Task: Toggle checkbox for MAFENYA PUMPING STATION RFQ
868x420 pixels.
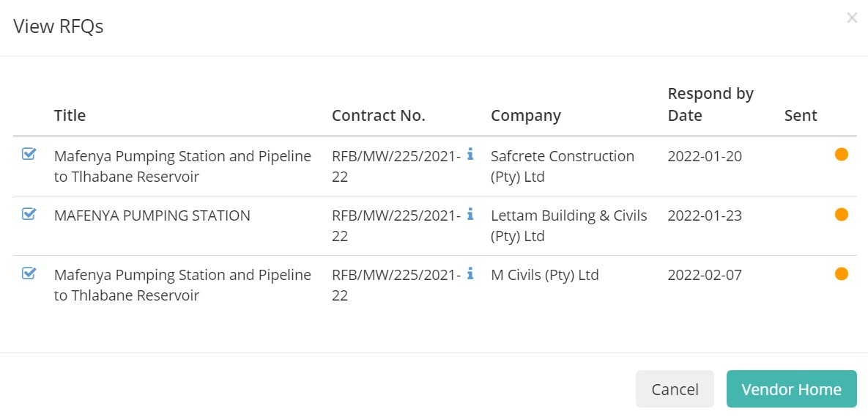Action: click(x=29, y=213)
